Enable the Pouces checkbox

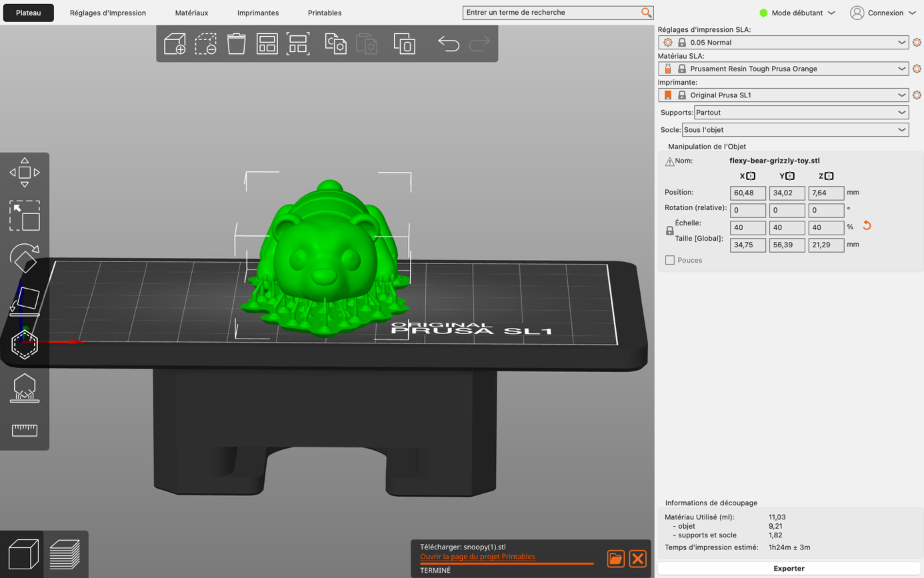click(670, 260)
